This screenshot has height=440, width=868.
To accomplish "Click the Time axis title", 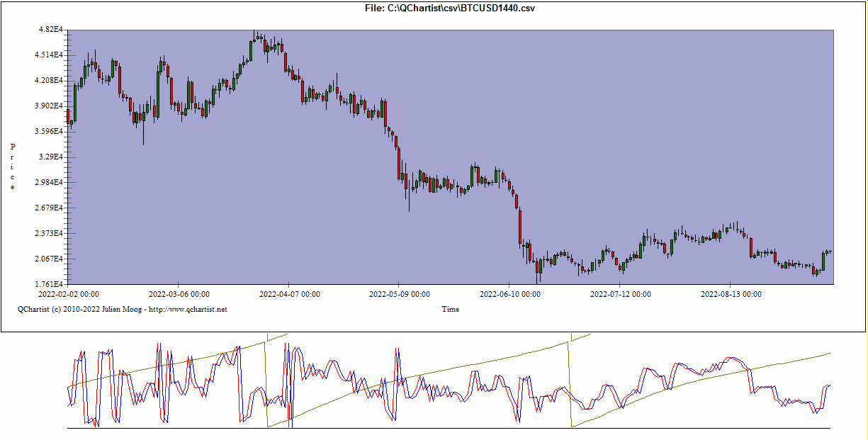I will pyautogui.click(x=450, y=309).
